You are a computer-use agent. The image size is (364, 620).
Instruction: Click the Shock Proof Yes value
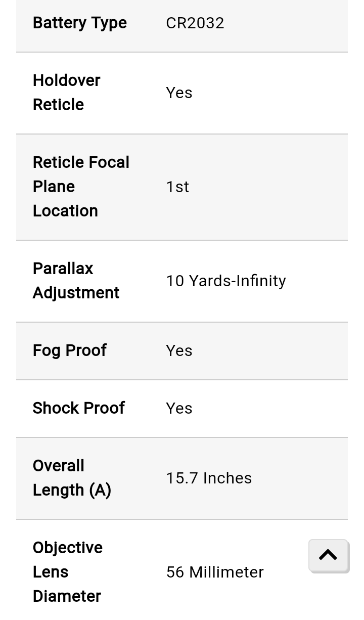(x=179, y=408)
